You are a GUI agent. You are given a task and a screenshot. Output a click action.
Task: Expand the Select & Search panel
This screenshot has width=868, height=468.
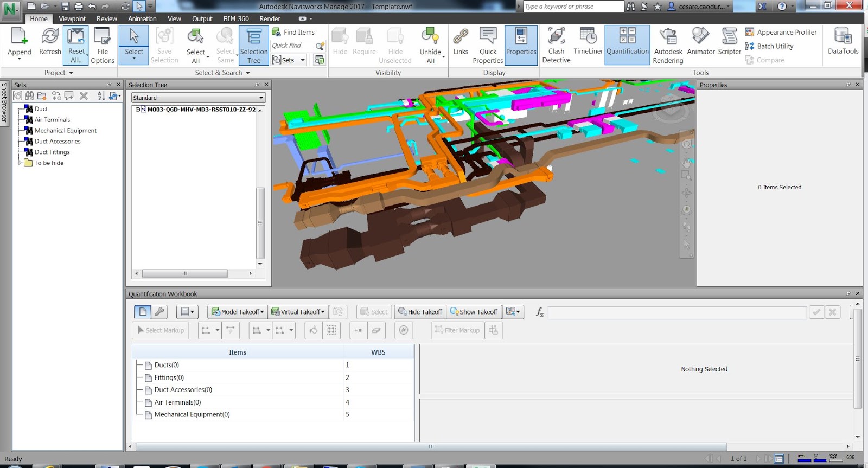click(x=222, y=73)
